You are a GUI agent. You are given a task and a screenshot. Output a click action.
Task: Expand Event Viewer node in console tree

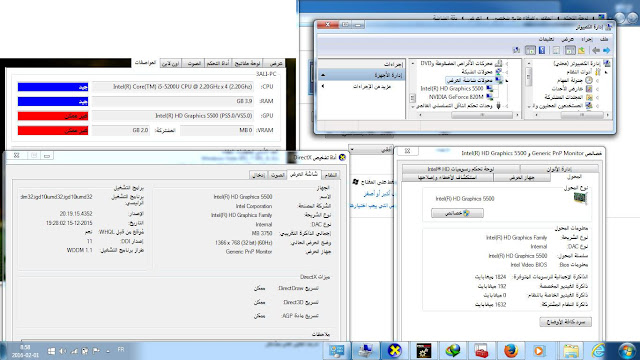coord(598,89)
